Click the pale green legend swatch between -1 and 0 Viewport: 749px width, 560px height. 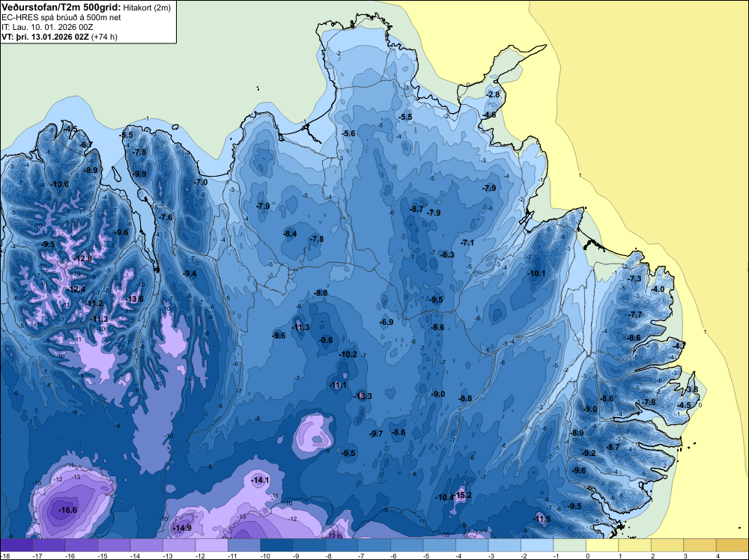(x=569, y=545)
